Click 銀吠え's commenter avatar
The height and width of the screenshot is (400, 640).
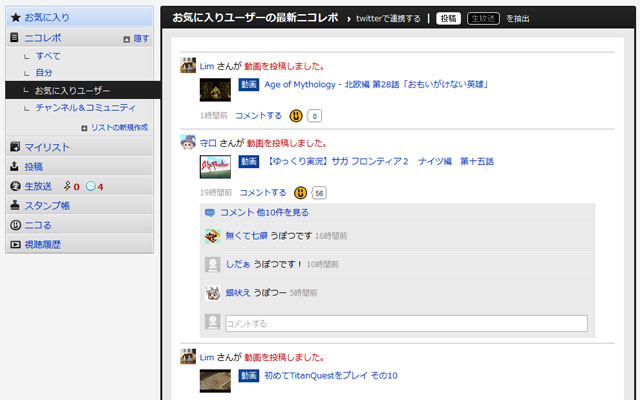point(212,293)
